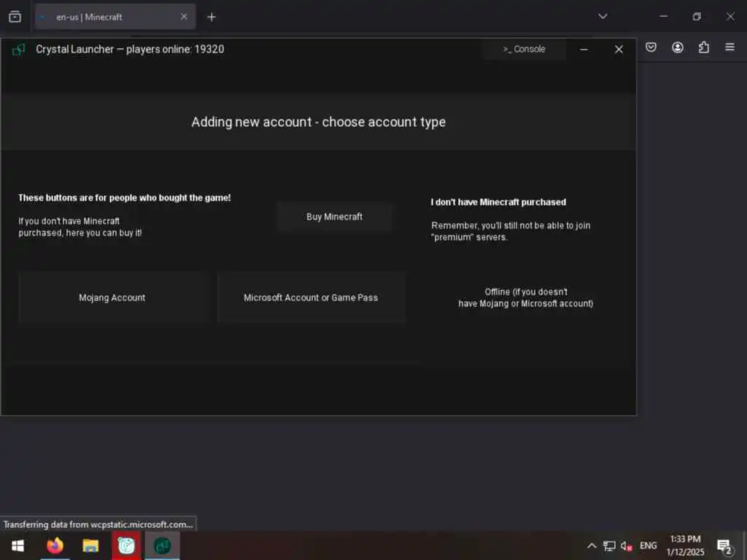Viewport: 747px width, 560px height.
Task: Close the Crystal Launcher window
Action: pos(619,49)
